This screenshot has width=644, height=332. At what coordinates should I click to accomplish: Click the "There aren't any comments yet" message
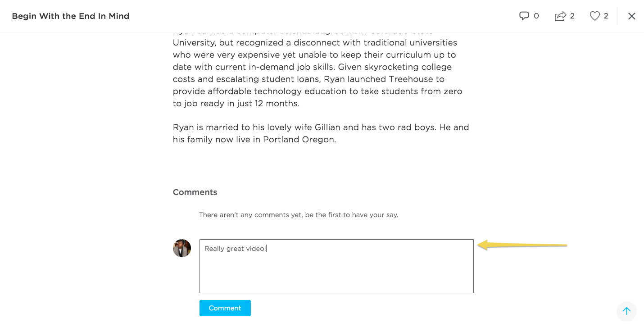299,215
